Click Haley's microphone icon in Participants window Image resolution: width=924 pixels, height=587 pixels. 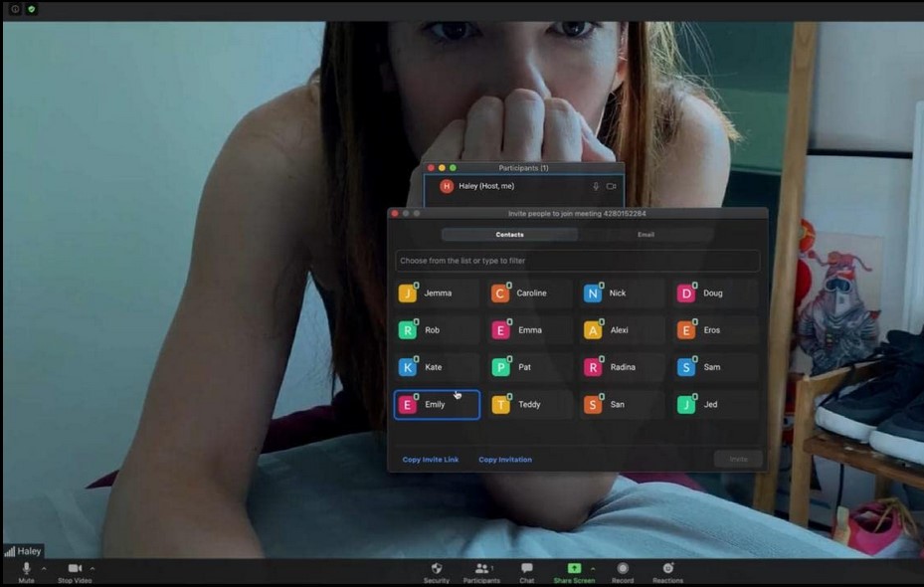596,186
